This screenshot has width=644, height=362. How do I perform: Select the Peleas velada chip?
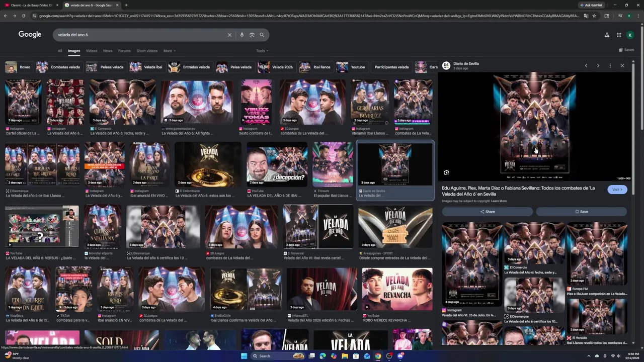(x=105, y=67)
